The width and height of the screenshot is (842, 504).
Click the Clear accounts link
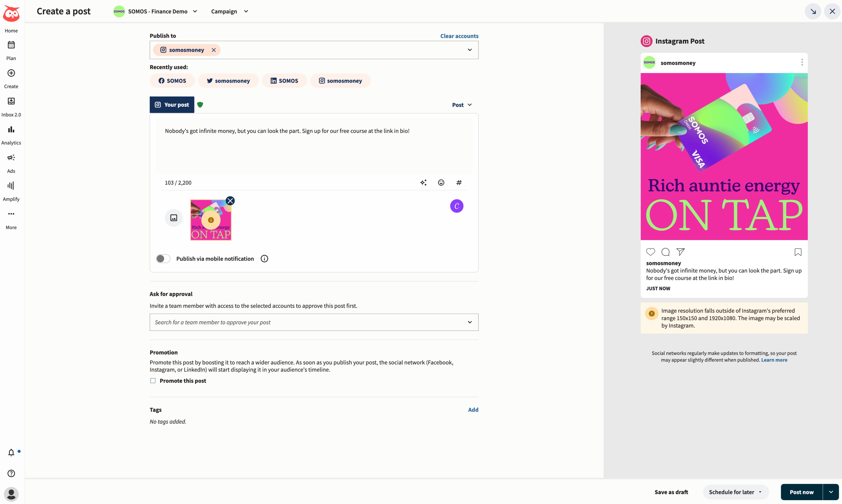459,36
